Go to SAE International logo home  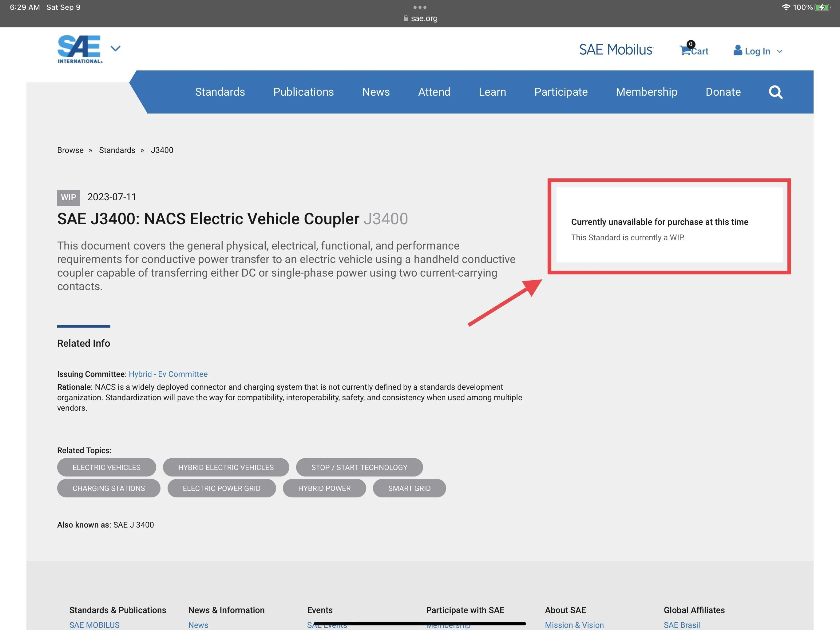tap(80, 49)
